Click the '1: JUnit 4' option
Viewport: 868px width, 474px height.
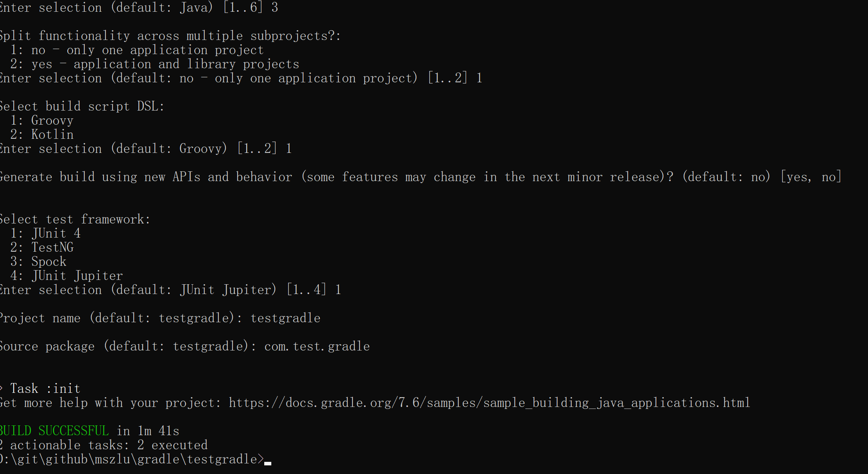pyautogui.click(x=45, y=233)
